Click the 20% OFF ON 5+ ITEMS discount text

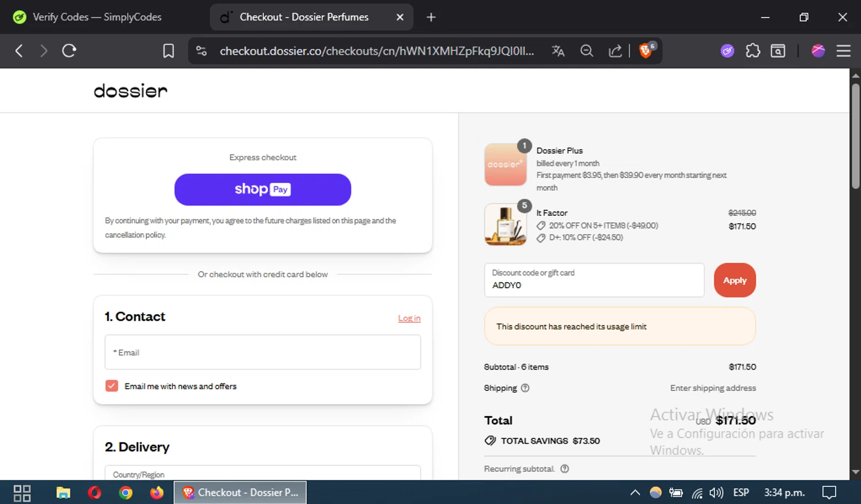coord(603,226)
